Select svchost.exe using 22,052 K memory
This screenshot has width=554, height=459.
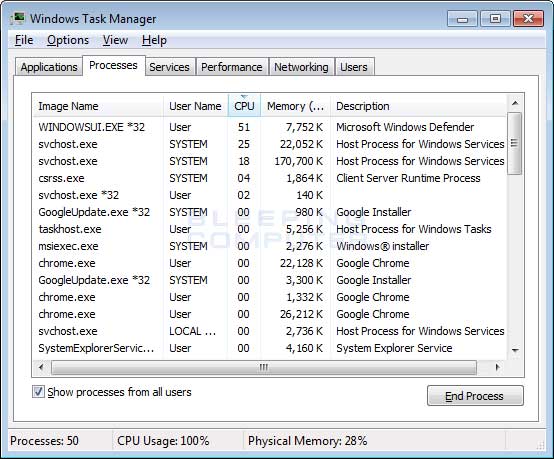click(x=270, y=144)
